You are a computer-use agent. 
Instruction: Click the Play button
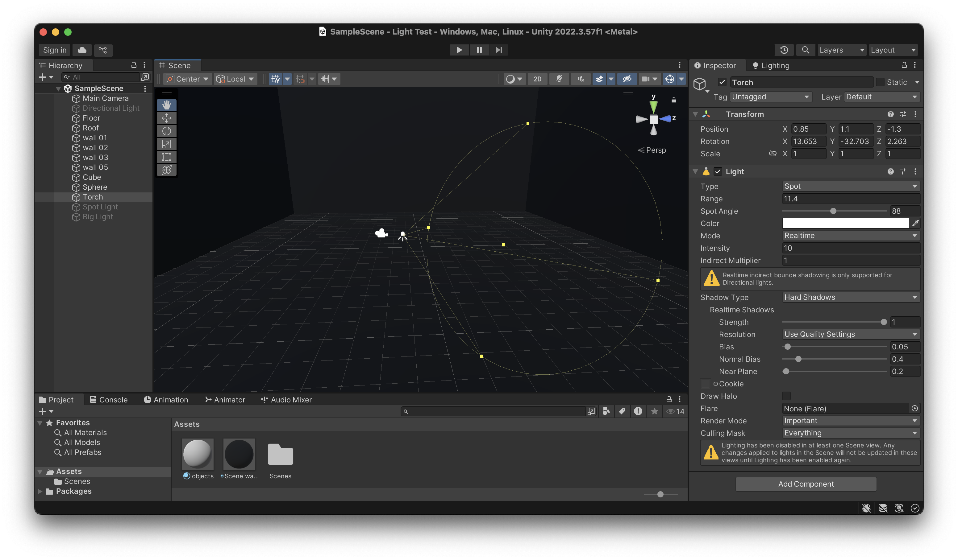coord(459,50)
